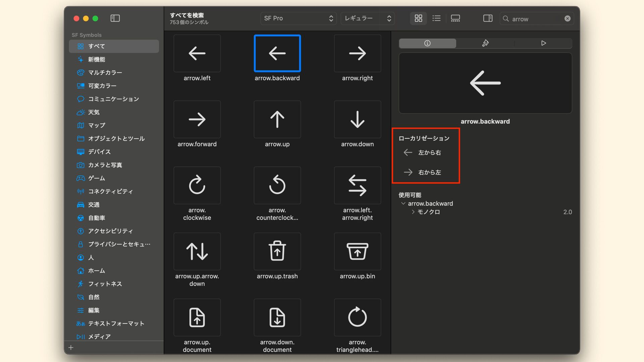644x362 pixels.
Task: Collapse the arrow.backward availability row
Action: click(403, 203)
